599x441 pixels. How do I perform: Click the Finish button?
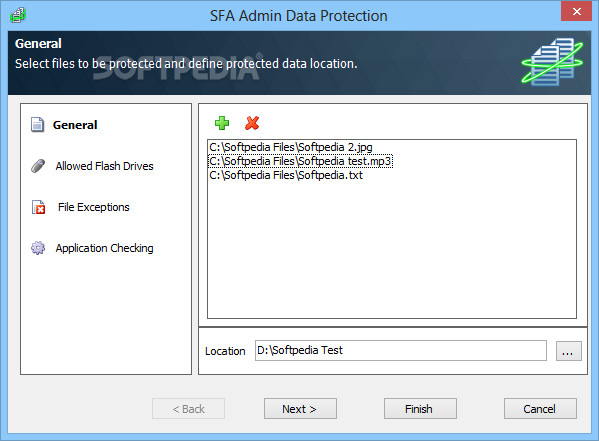(420, 409)
